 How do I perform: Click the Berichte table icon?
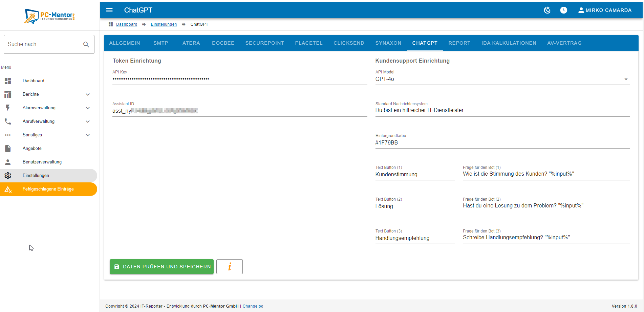(8, 94)
